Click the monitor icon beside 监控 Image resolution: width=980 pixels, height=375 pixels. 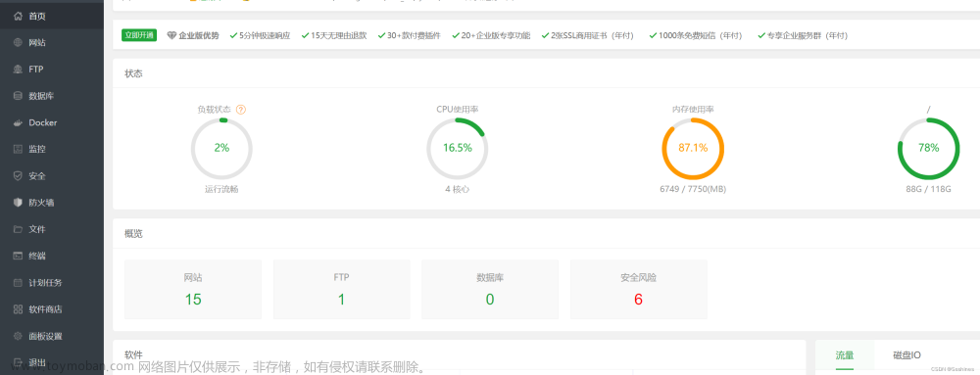[x=18, y=149]
